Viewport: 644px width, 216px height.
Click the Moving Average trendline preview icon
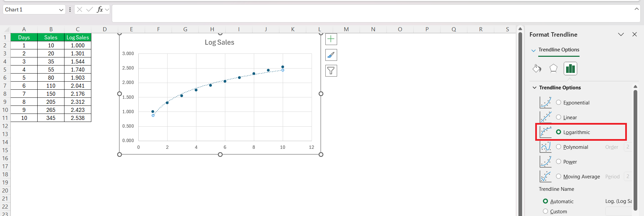pyautogui.click(x=546, y=176)
